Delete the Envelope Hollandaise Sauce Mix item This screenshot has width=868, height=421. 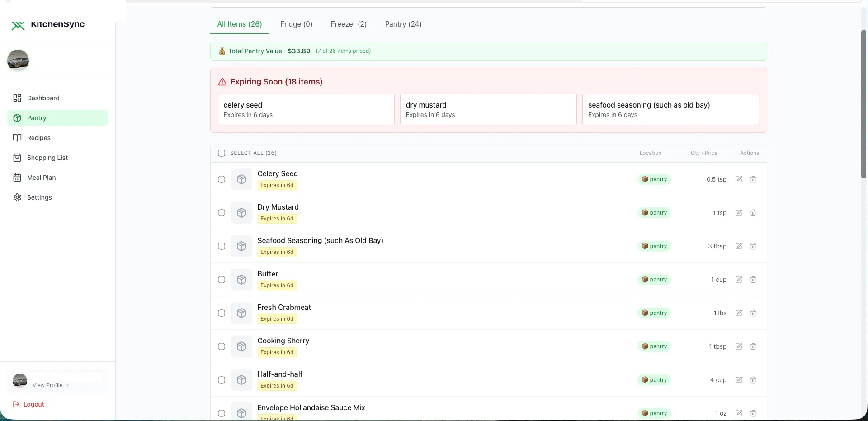tap(753, 413)
